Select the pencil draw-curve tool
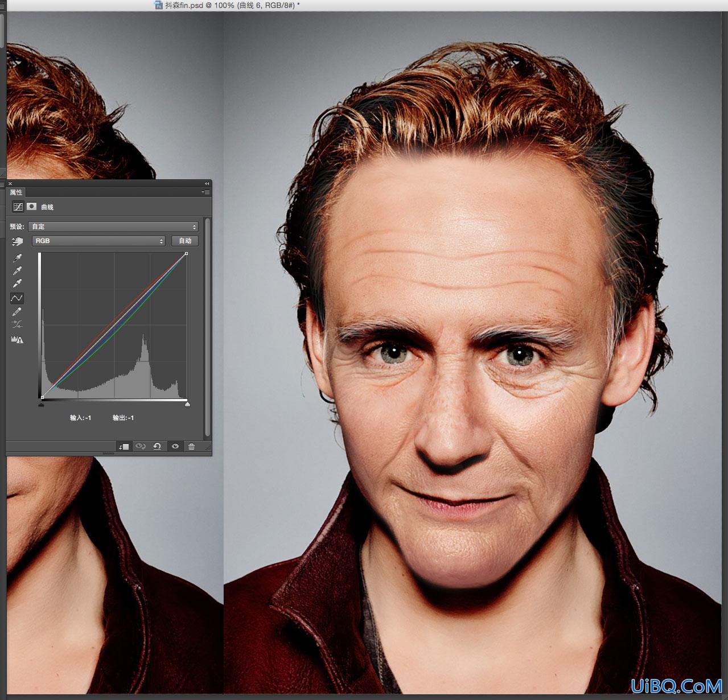This screenshot has height=700, width=728. pos(17,311)
